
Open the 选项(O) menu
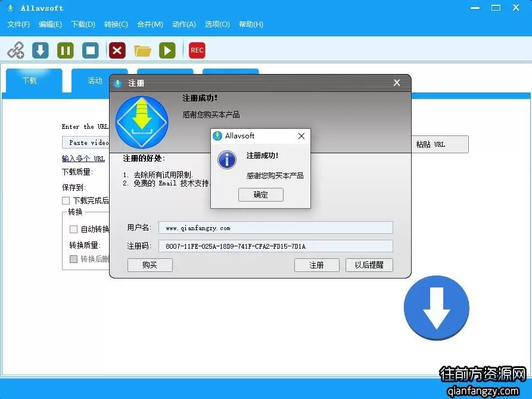217,24
